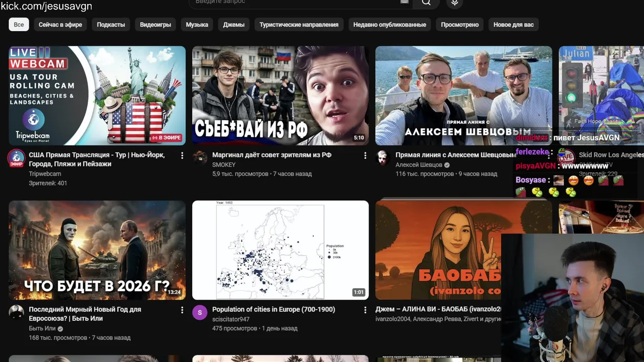
Task: Open title Последний Мирный Новый Год для Евросоюза
Action: pos(85,314)
